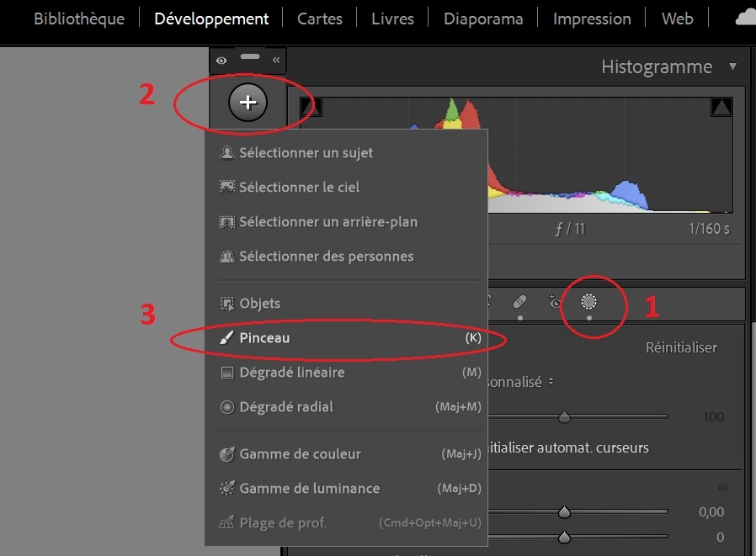Toggle the highlight clipping indicator in the histogram

pos(721,107)
